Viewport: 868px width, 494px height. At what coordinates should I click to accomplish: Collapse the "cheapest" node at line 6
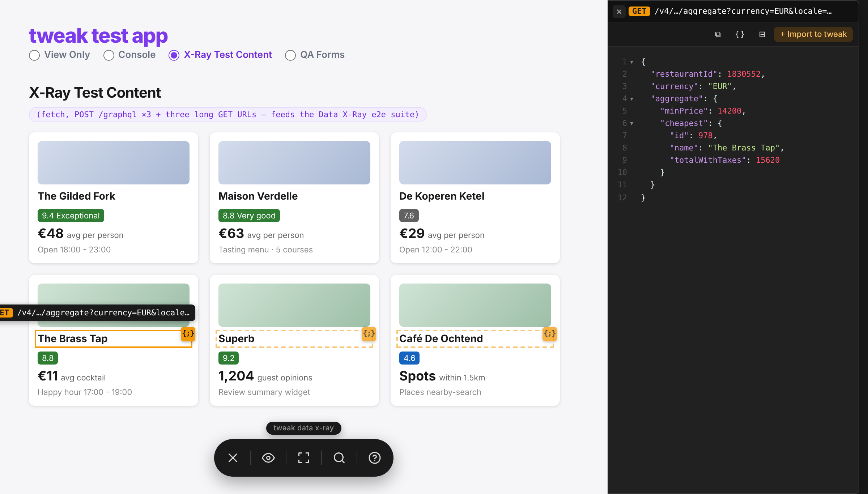(x=632, y=124)
